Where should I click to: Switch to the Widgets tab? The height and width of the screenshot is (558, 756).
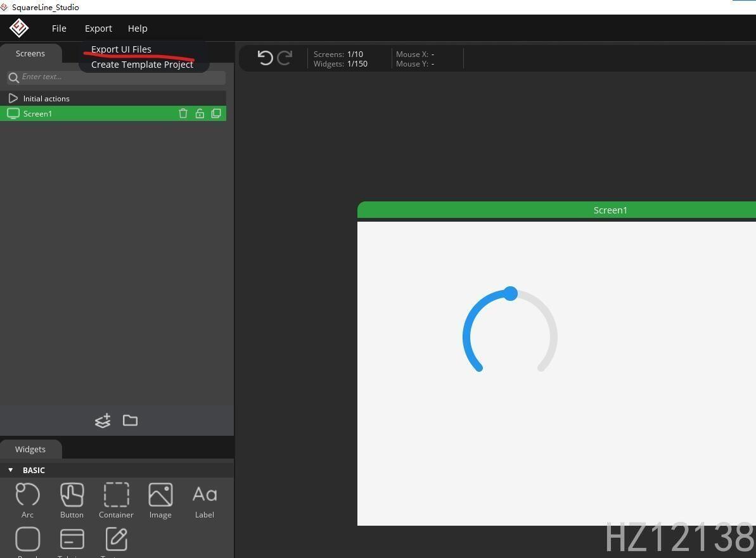click(x=30, y=449)
